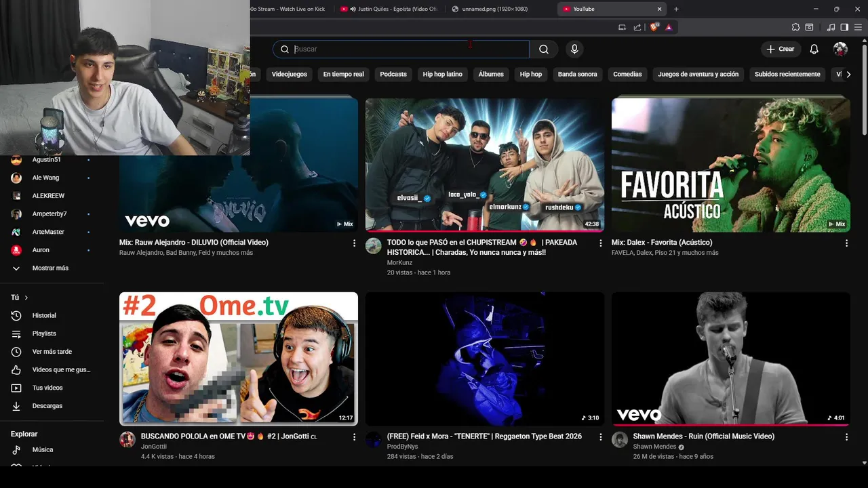Toggle the browser sidebar panel icon
Screen dimensions: 868x488
(x=844, y=27)
